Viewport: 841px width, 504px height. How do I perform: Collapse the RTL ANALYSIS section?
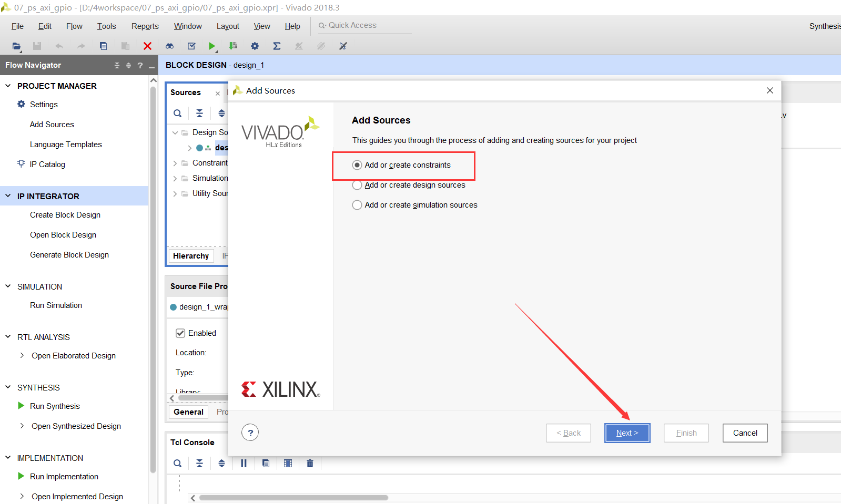coord(8,337)
